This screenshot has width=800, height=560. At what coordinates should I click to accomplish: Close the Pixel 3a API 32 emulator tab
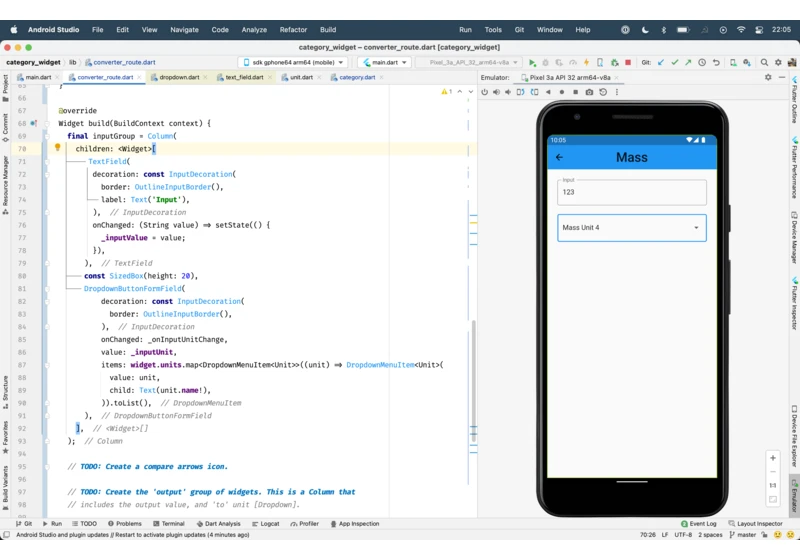coord(616,78)
